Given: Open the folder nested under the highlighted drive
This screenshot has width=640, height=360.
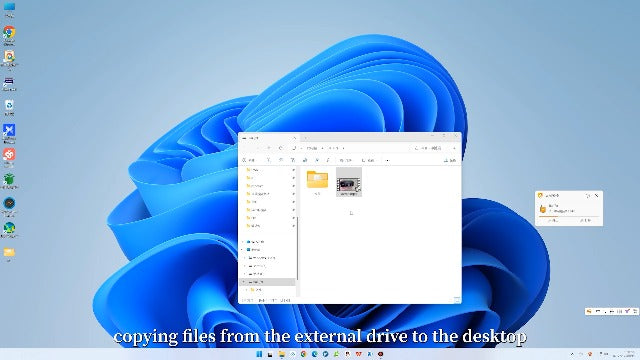Looking at the screenshot, I should click(x=256, y=290).
